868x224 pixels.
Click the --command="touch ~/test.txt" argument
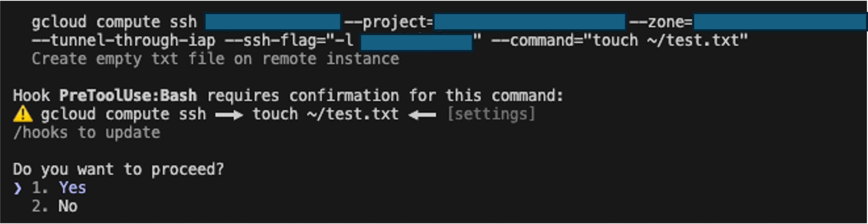[x=619, y=41]
